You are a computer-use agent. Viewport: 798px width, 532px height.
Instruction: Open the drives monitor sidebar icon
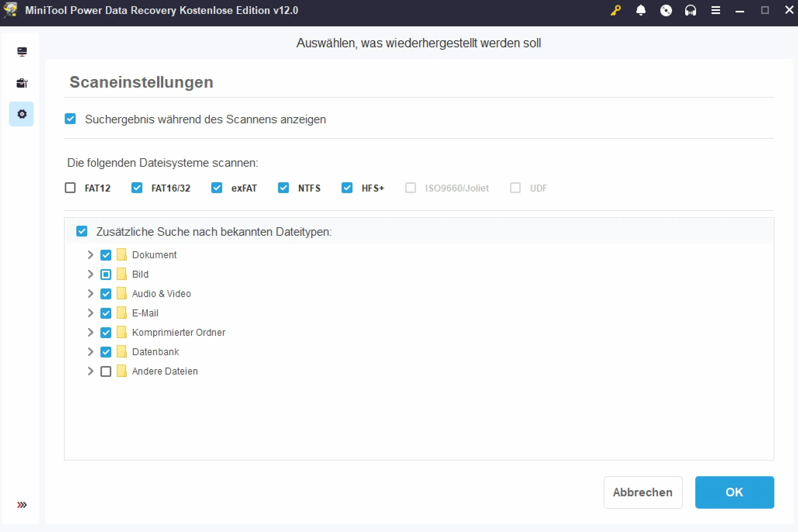[x=22, y=52]
